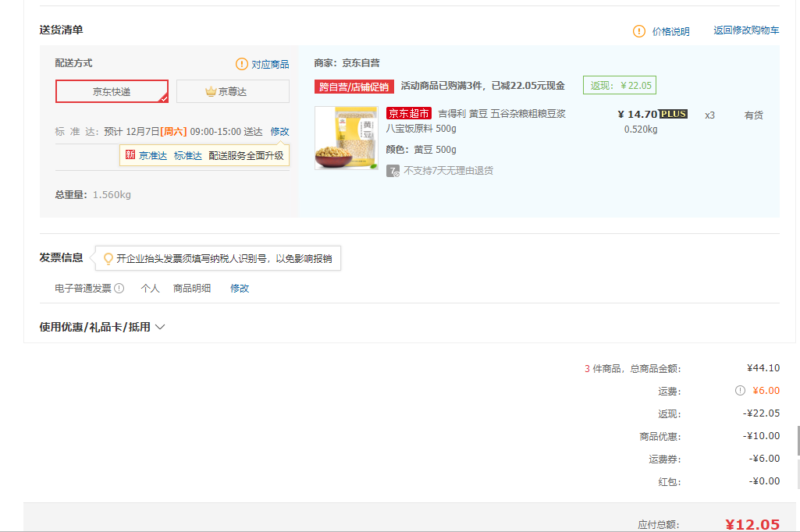Image resolution: width=800 pixels, height=532 pixels.
Task: Click the -¥6.00 运费券 amount
Action: click(x=764, y=458)
